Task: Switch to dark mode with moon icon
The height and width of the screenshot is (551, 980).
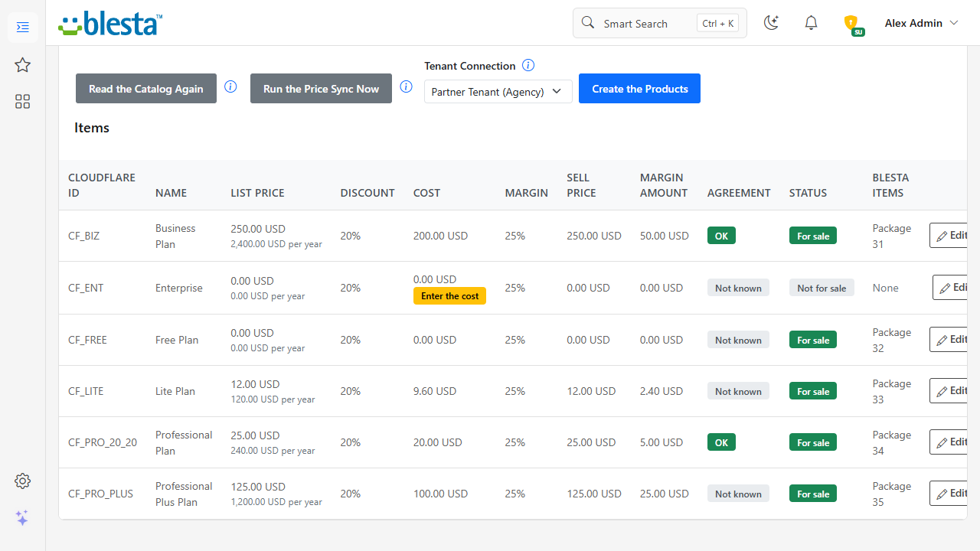Action: coord(772,23)
